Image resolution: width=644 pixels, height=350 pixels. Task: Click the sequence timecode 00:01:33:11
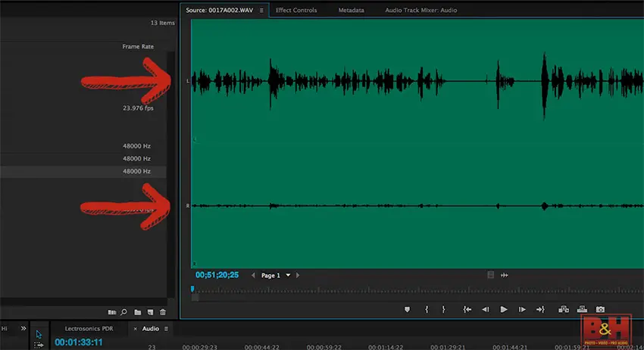79,342
